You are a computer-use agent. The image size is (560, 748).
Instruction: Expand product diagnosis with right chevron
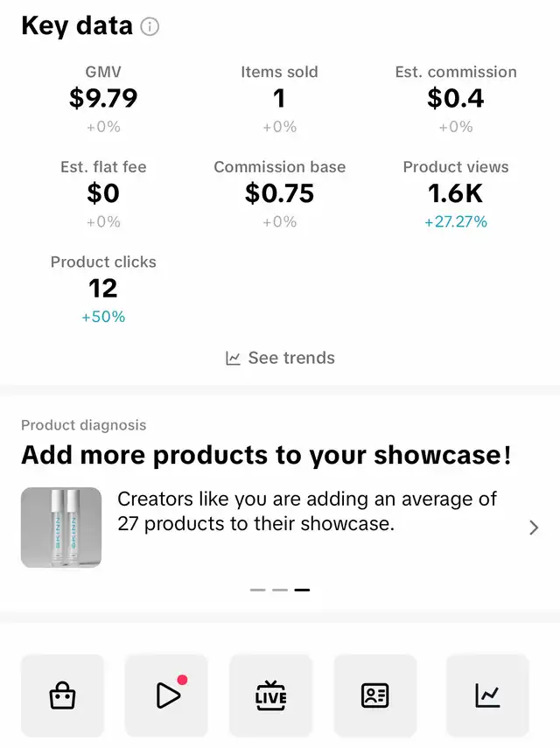point(534,528)
